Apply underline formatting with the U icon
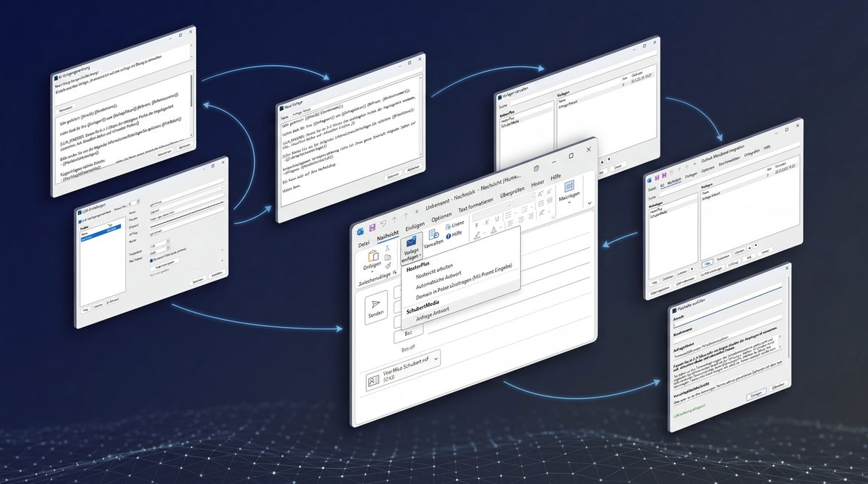Viewport: 868px width, 484px height. pos(496,221)
